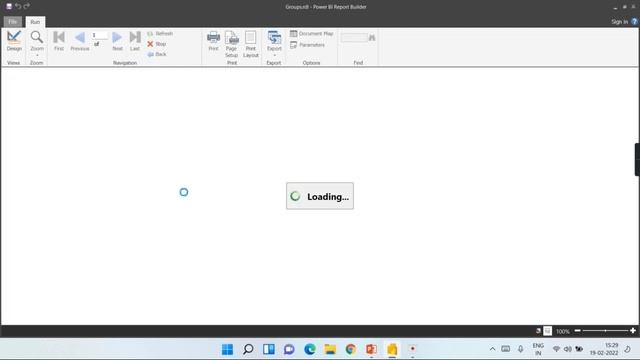Go to Previous page
Screen dimensions: 640x360
[80, 41]
